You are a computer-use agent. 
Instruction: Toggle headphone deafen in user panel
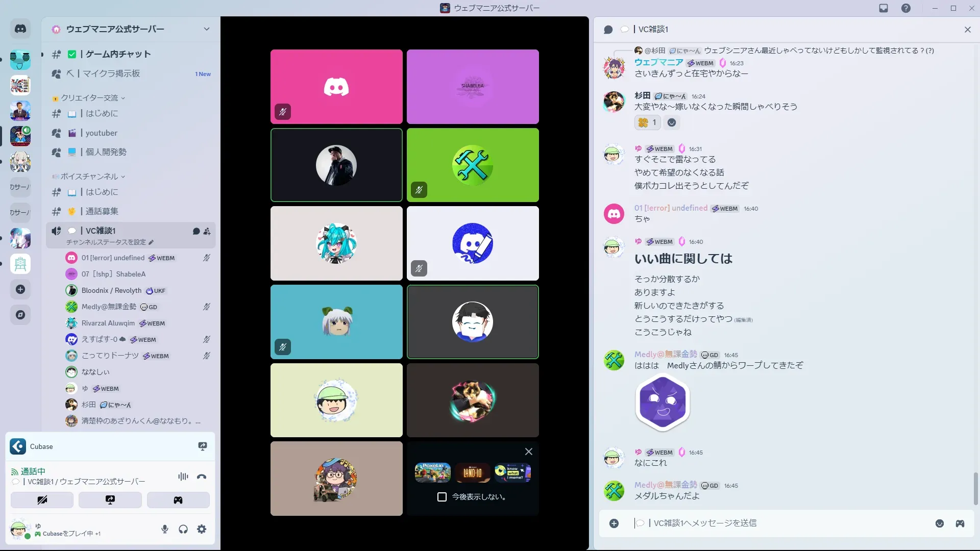pos(183,529)
